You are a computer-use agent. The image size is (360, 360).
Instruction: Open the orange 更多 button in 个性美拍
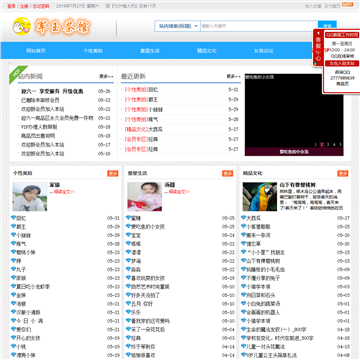coord(113,173)
